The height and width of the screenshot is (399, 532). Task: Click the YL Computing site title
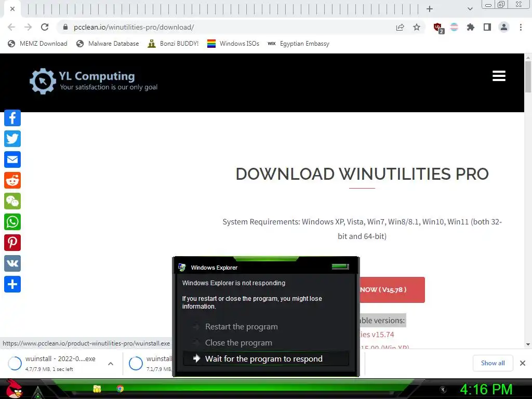97,76
